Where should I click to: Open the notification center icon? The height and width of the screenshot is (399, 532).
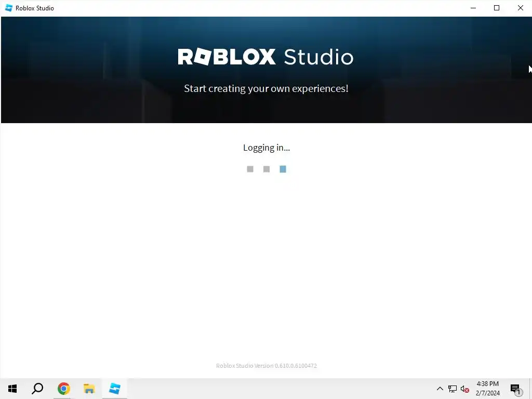pyautogui.click(x=516, y=389)
